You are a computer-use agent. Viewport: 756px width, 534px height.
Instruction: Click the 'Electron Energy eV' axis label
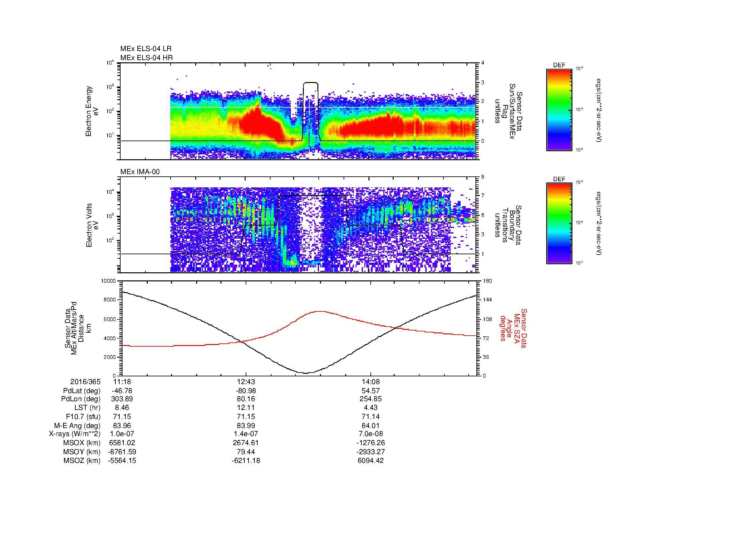[92, 111]
